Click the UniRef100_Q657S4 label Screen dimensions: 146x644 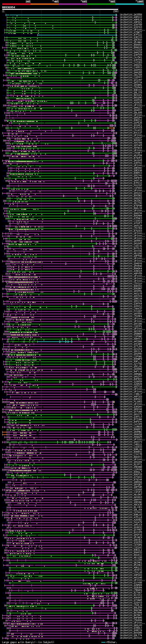(131, 82)
